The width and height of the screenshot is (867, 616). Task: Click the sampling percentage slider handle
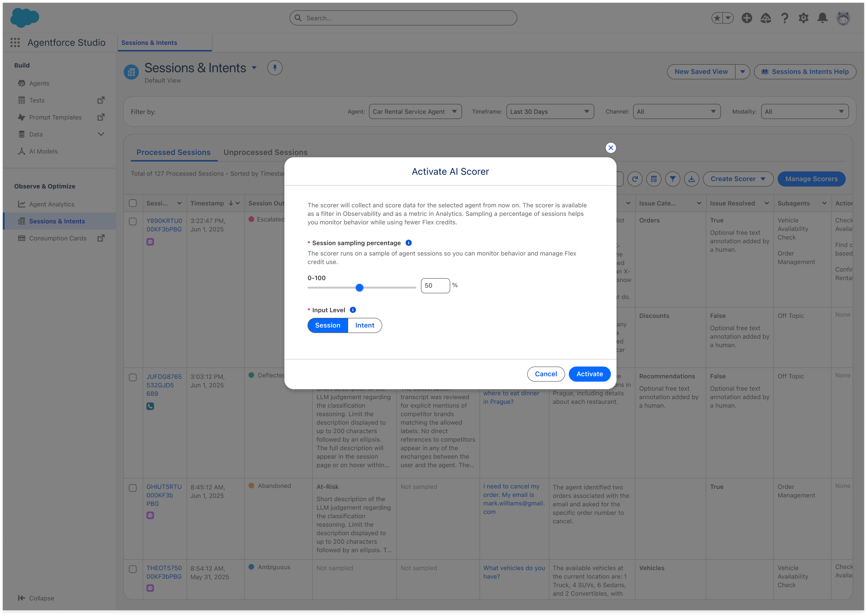point(360,288)
